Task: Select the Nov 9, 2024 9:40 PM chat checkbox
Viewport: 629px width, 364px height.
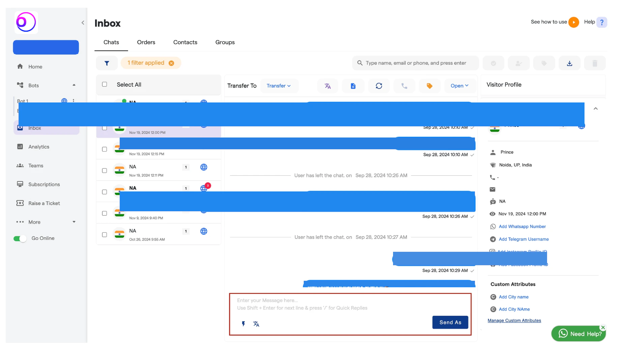Action: coord(104,213)
